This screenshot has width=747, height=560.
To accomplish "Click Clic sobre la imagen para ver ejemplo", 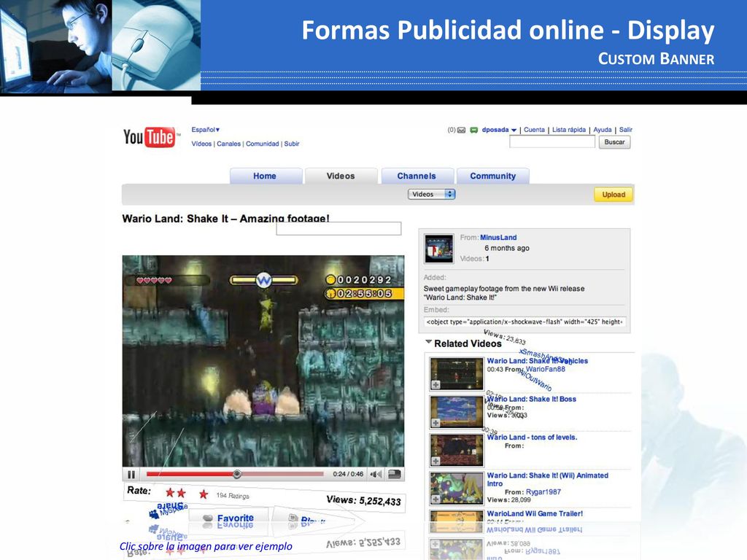I will coord(206,546).
